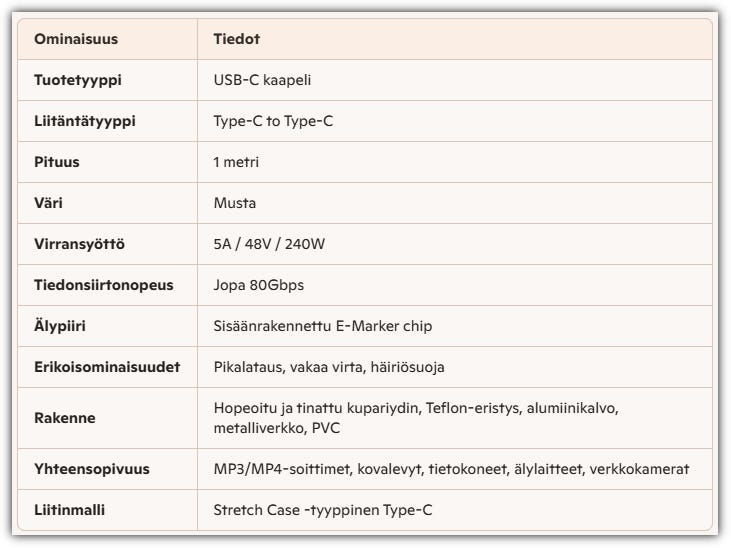
Task: Click the USB-C kaapeli value
Action: coord(269,80)
